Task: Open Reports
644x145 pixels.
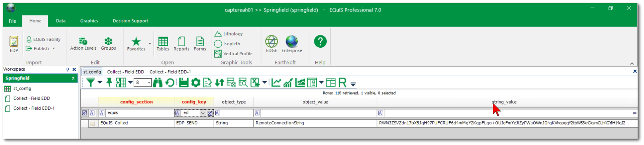Action: click(181, 44)
